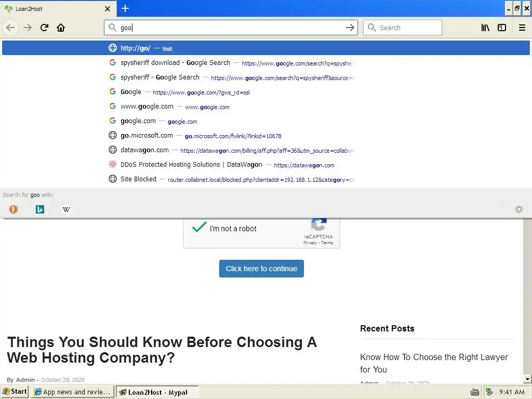Choose the http://go/ Visit suggestion
Image resolution: width=532 pixels, height=399 pixels.
point(265,48)
